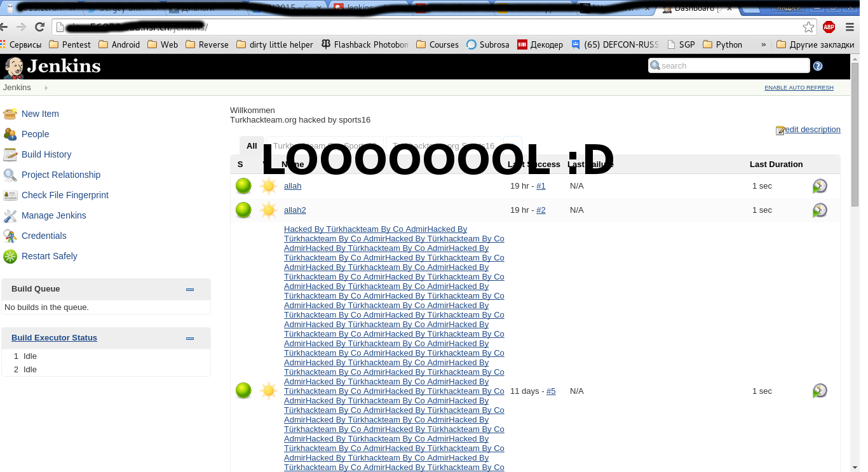Sort jobs by Last Duration column
The height and width of the screenshot is (472, 868).
click(x=776, y=164)
